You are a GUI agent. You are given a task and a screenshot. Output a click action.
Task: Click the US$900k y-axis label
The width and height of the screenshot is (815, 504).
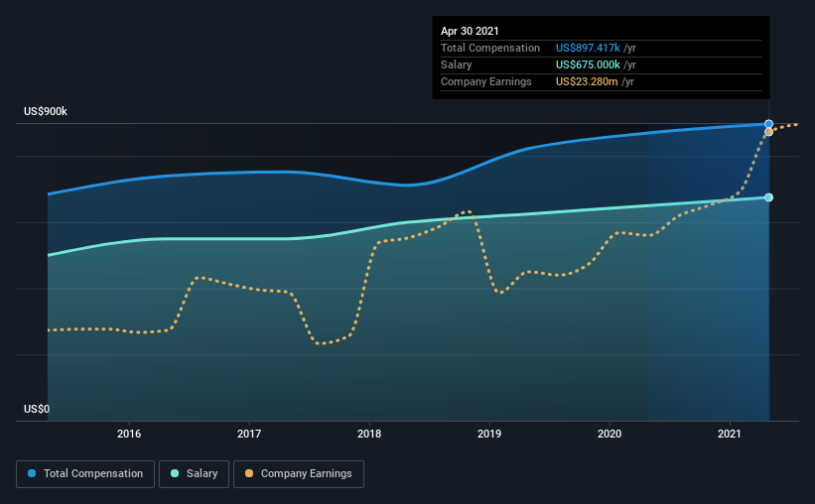point(46,112)
